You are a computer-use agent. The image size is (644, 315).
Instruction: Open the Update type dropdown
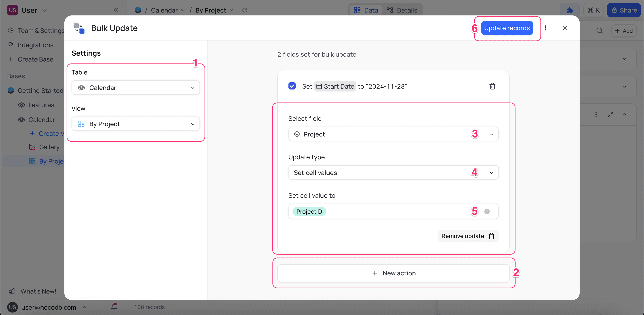[393, 173]
